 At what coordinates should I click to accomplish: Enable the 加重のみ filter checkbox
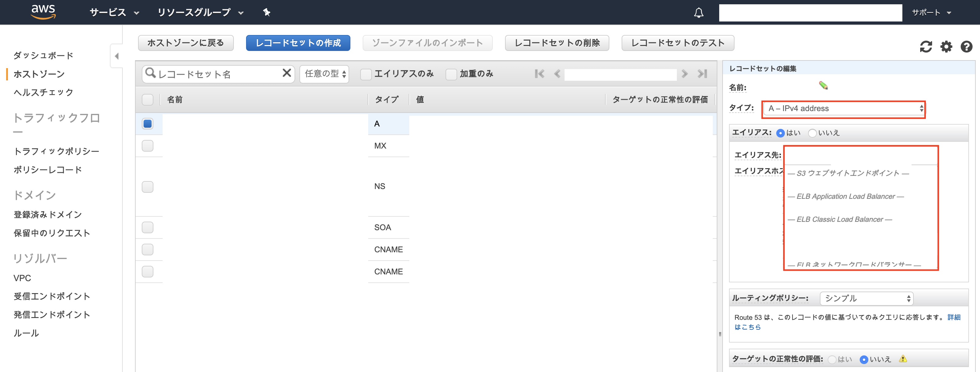(451, 74)
